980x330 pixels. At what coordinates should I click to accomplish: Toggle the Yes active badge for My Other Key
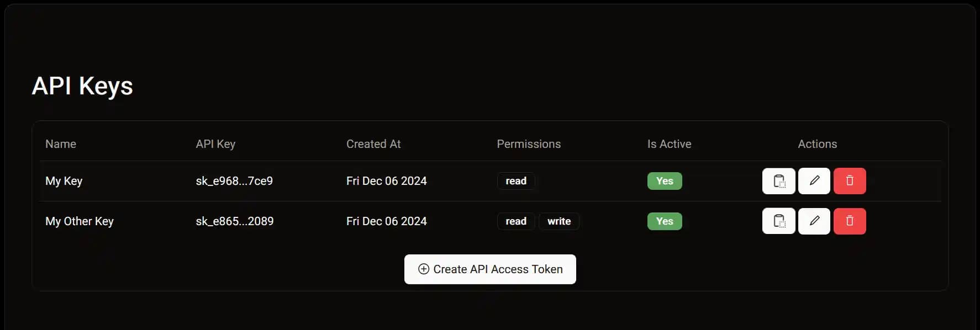664,221
